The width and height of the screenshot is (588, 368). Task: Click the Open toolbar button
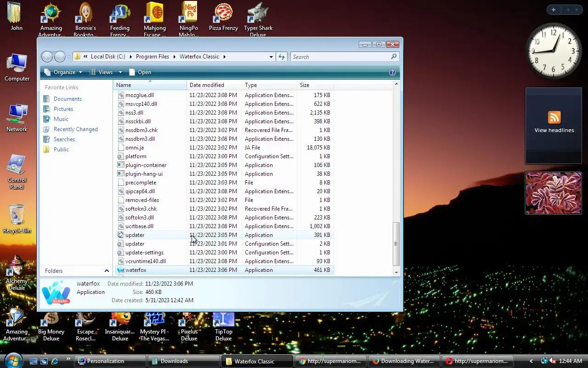[x=140, y=72]
